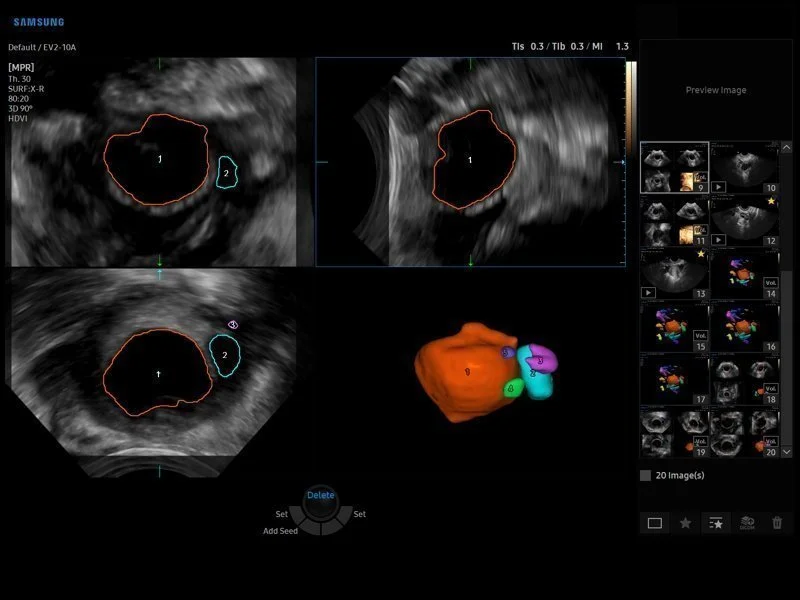Click the DICOM export icon
This screenshot has height=600, width=800.
[747, 522]
